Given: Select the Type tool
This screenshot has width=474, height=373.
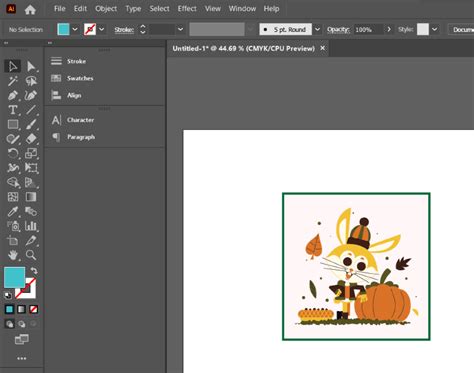Looking at the screenshot, I should tap(13, 110).
